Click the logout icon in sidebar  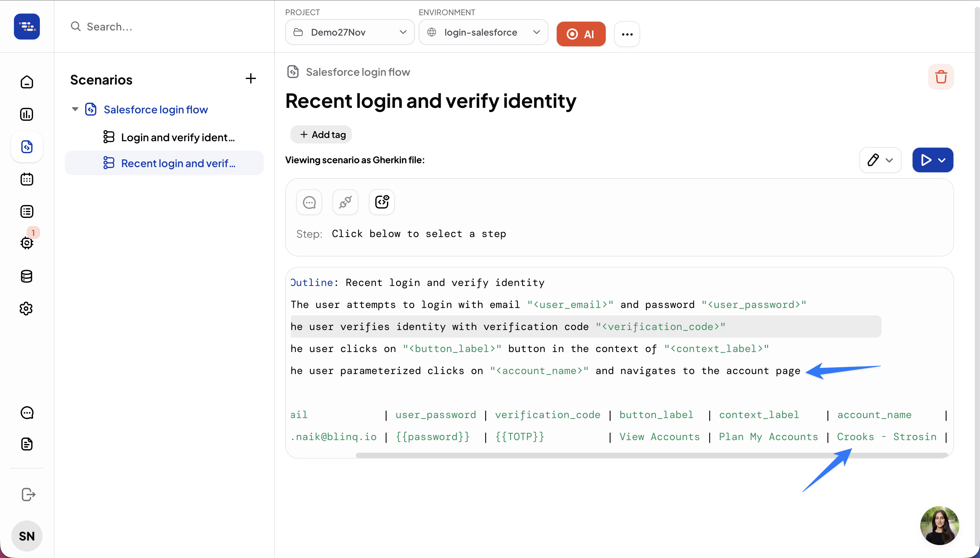point(28,495)
